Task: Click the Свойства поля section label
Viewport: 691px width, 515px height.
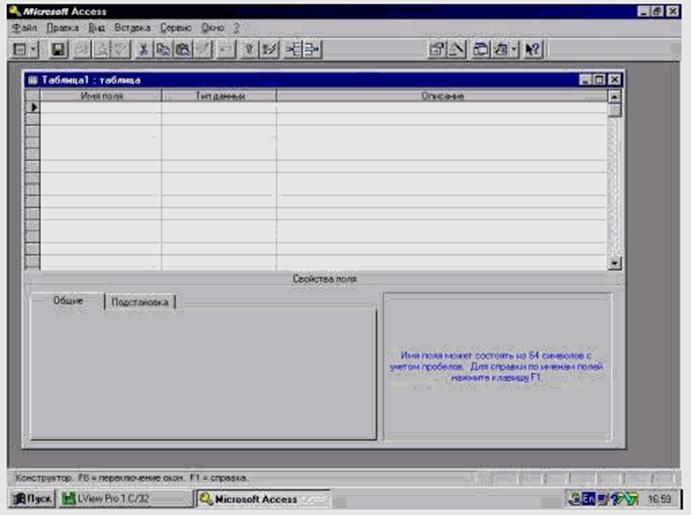Action: 324,278
